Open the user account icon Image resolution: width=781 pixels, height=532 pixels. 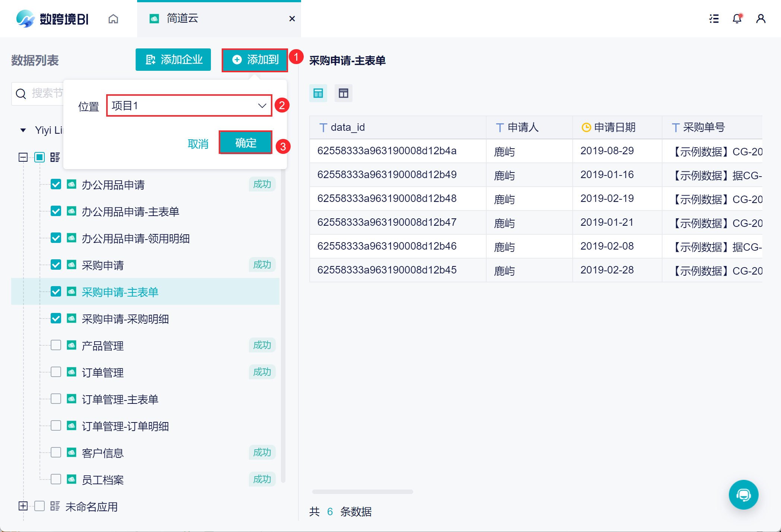761,19
